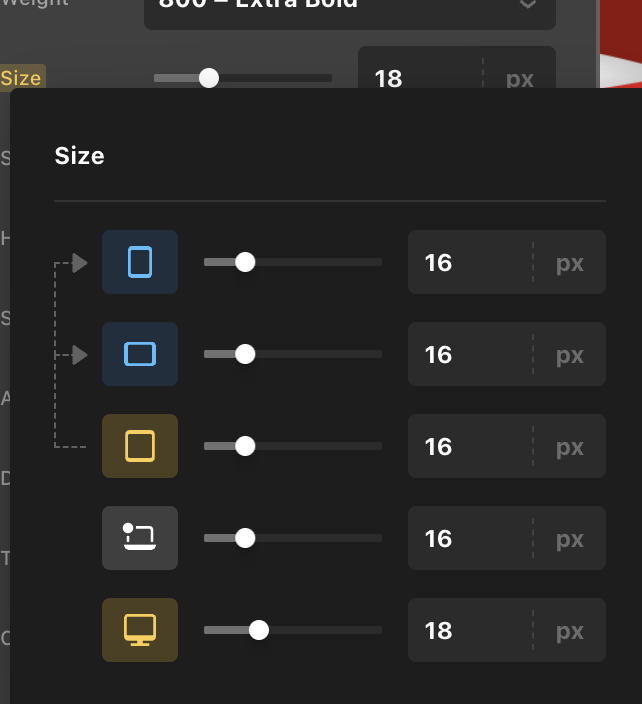Select the mobile landscape breakpoint icon
The height and width of the screenshot is (704, 642).
tap(140, 354)
